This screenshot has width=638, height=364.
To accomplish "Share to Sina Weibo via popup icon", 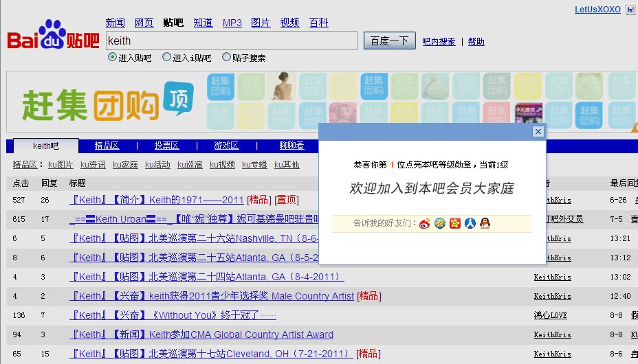I will pos(425,223).
